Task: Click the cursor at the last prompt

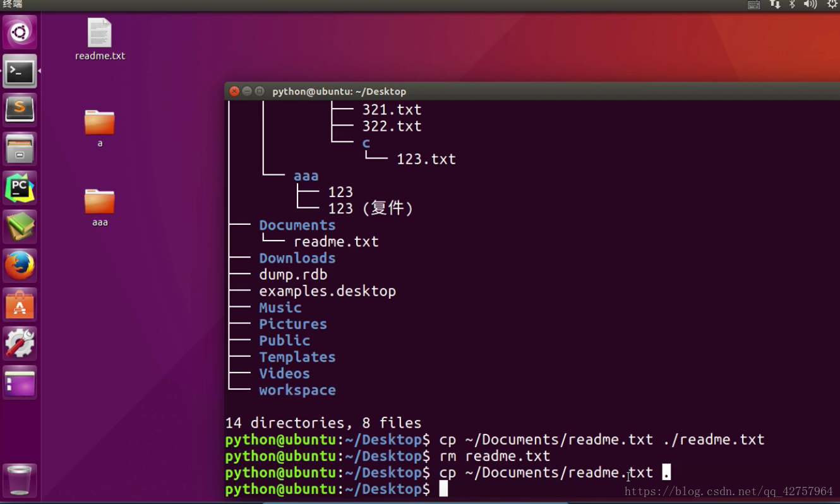Action: point(443,489)
